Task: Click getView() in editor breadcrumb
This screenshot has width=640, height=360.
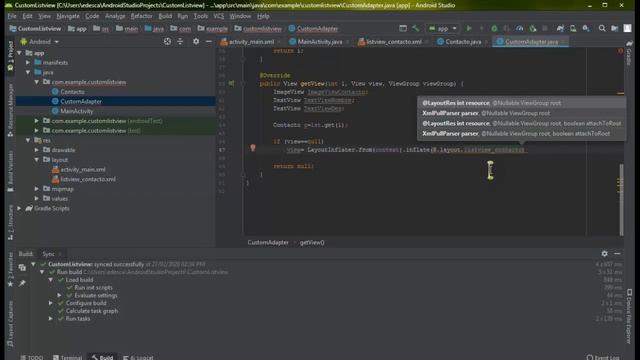Action: click(x=312, y=242)
